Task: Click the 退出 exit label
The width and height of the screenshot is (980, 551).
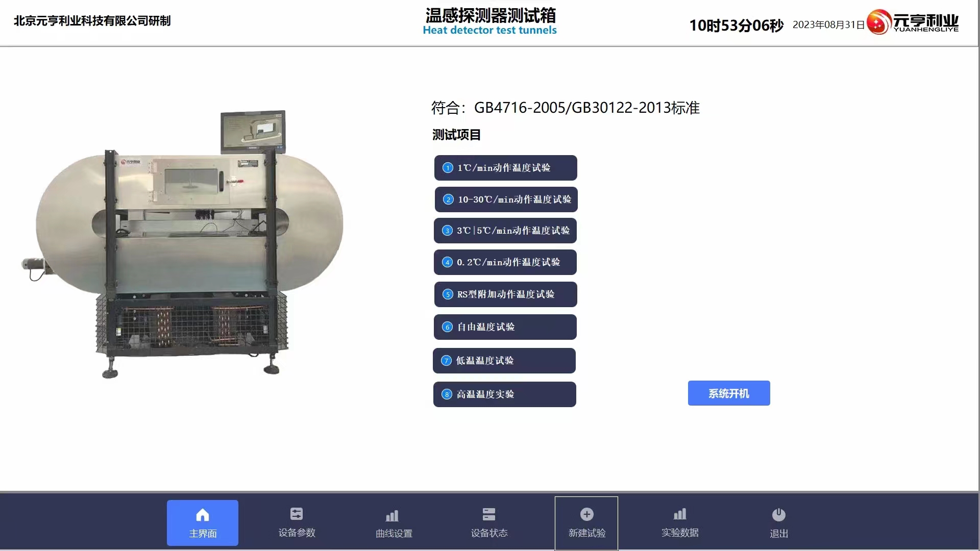Action: [x=779, y=534]
